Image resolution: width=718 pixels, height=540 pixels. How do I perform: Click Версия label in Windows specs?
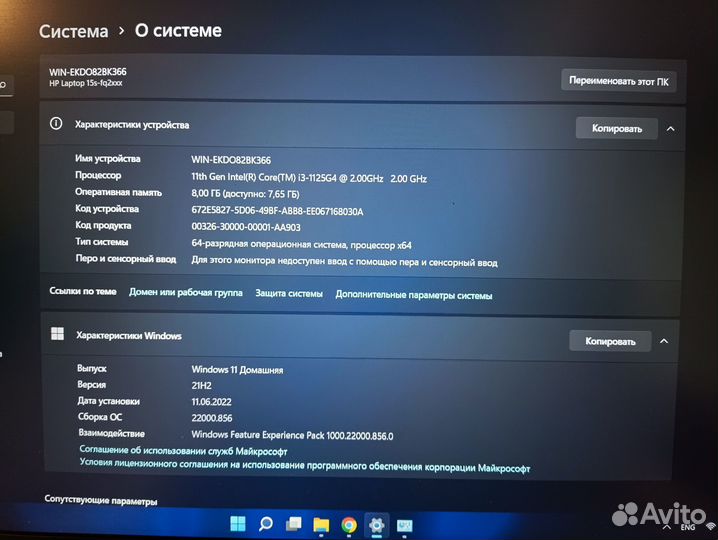point(92,385)
